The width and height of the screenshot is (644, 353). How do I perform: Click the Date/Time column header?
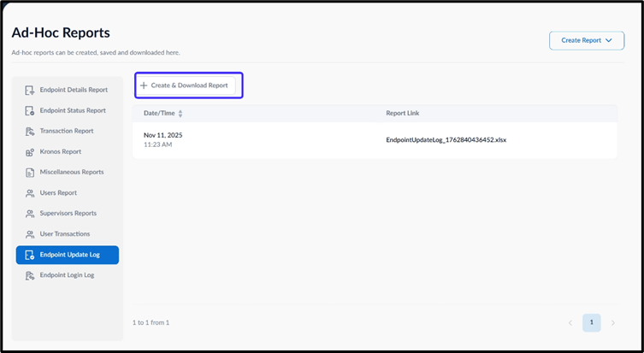(x=159, y=114)
